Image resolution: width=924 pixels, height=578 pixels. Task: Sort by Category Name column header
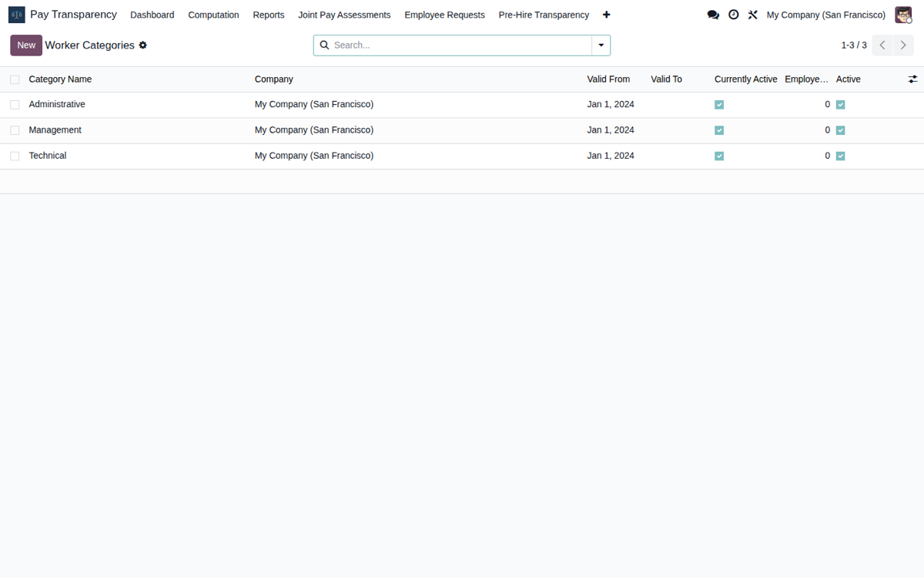60,79
